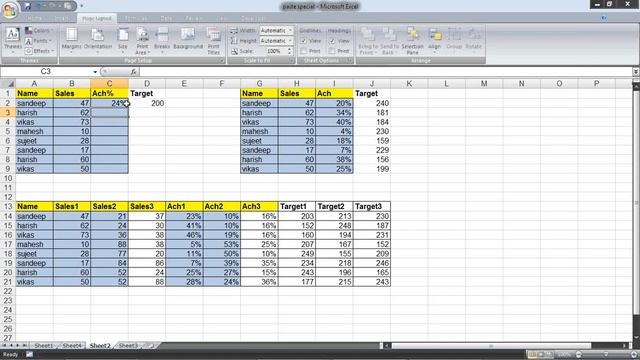Click the Select All corner button
The image size is (640, 360).
coord(8,84)
